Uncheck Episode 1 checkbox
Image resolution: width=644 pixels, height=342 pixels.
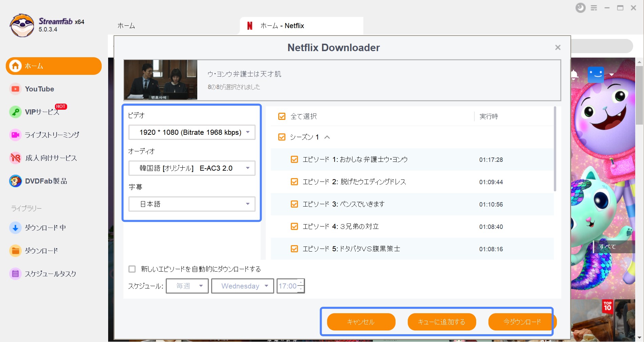pyautogui.click(x=294, y=159)
